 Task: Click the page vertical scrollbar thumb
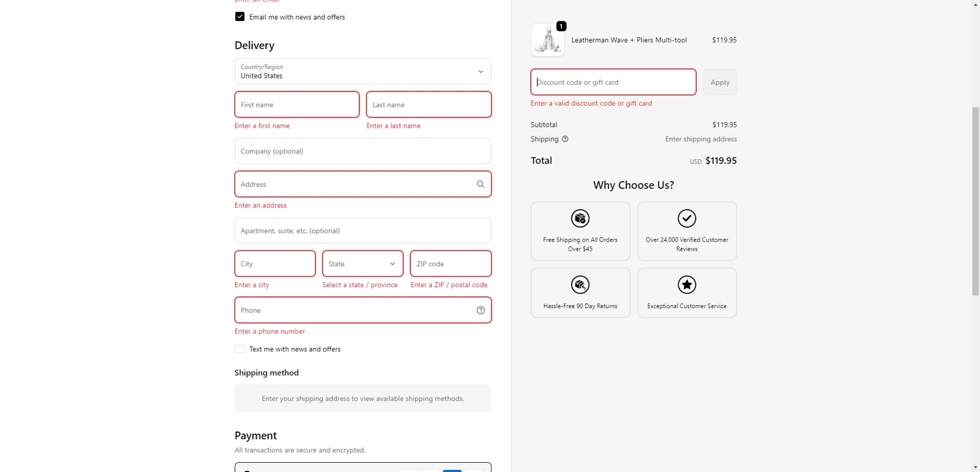pos(975,201)
